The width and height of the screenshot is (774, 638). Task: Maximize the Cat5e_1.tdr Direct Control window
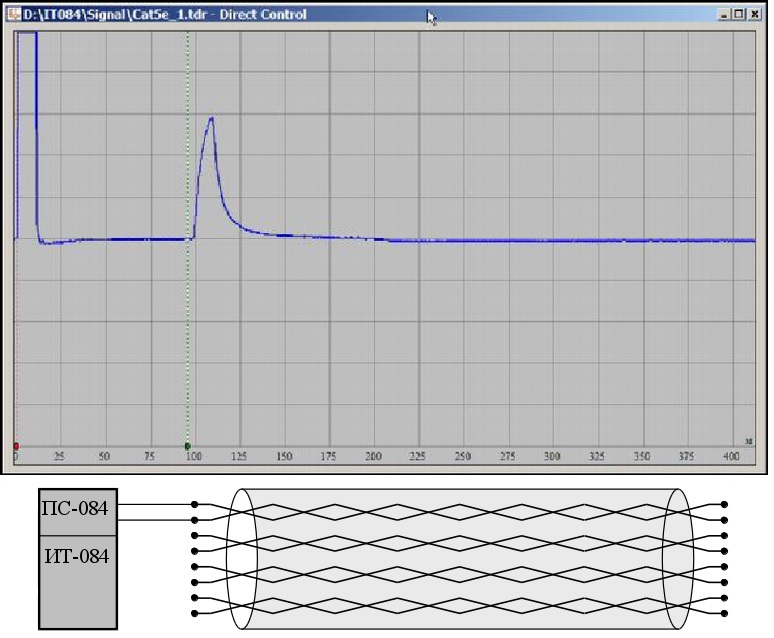pyautogui.click(x=738, y=15)
